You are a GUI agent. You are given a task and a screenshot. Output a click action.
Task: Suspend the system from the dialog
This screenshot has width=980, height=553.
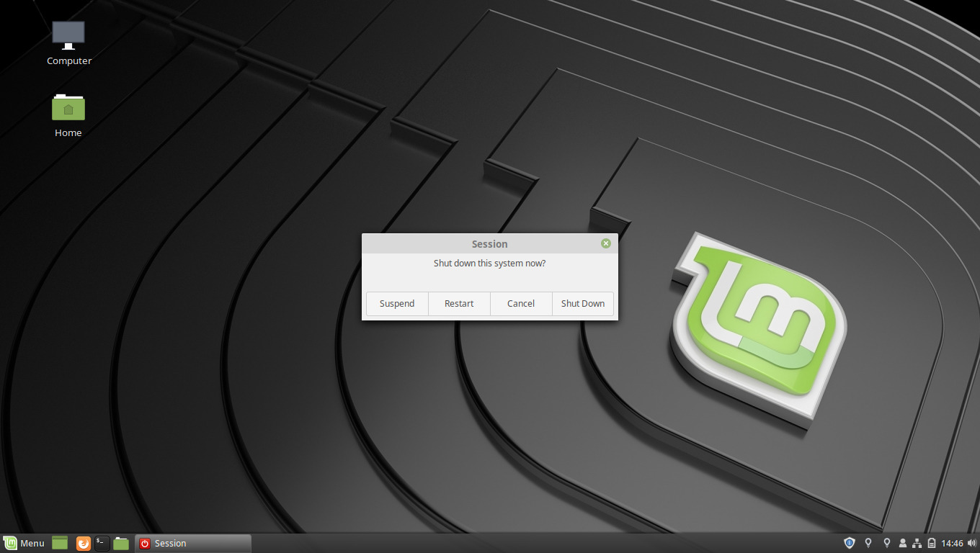click(x=396, y=303)
